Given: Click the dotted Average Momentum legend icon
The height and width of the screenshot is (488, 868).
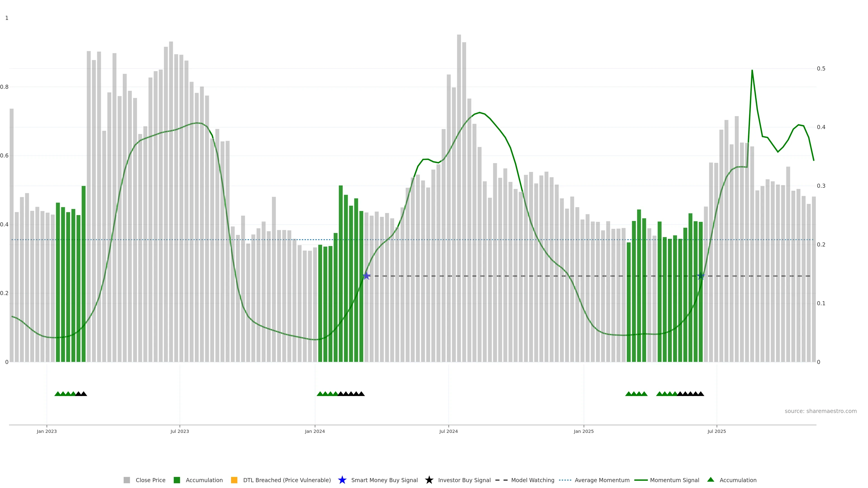Looking at the screenshot, I should (565, 480).
